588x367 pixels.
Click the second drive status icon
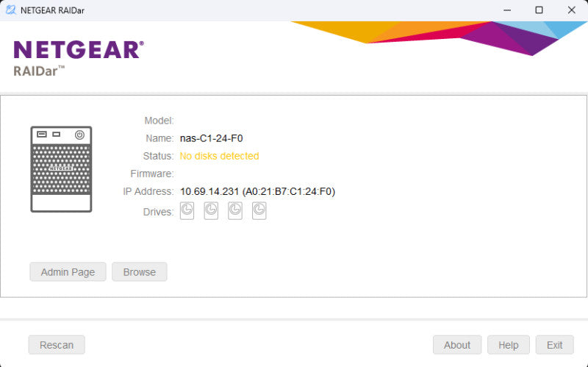(211, 210)
